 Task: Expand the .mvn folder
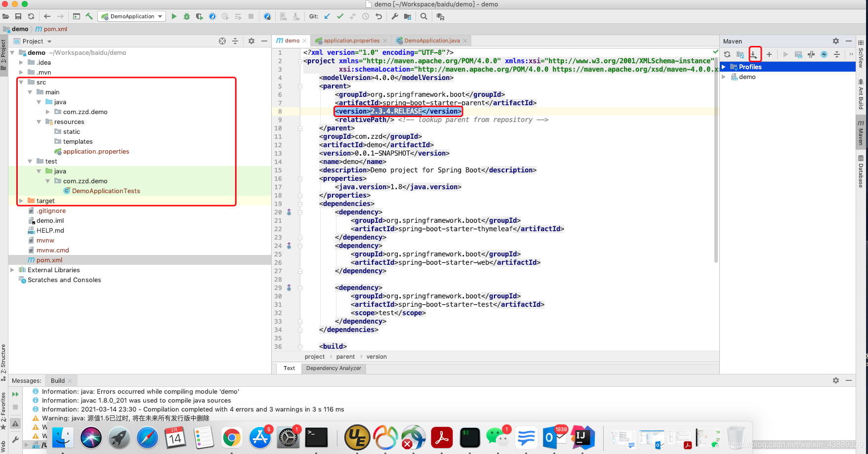pyautogui.click(x=21, y=72)
